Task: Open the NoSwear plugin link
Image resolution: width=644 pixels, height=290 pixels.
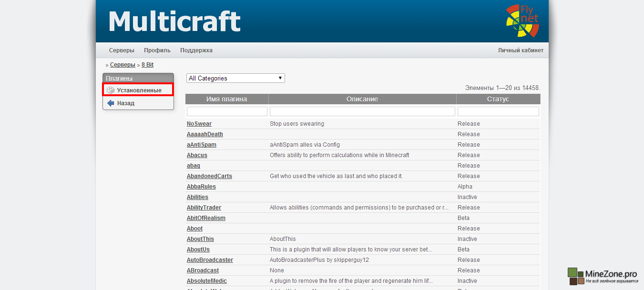Action: pos(199,124)
